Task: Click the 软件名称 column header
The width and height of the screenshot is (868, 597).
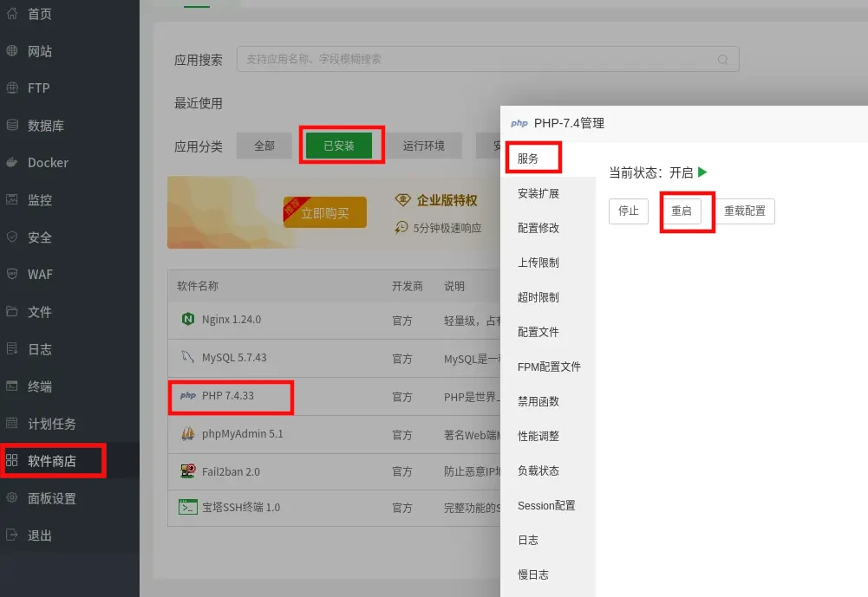Action: [198, 286]
